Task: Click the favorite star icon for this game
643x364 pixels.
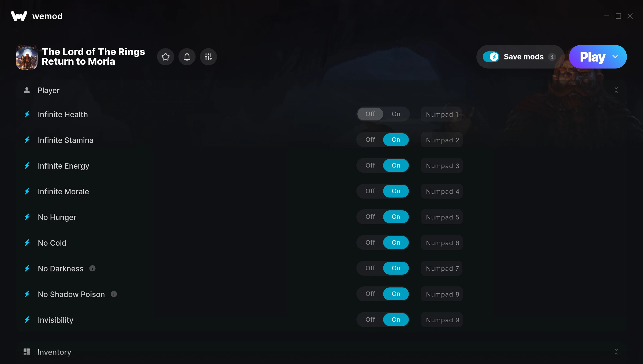Action: [166, 56]
